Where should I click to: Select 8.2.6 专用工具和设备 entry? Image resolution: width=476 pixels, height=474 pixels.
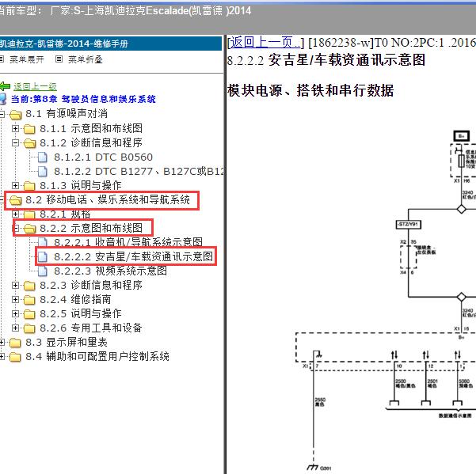pyautogui.click(x=91, y=328)
